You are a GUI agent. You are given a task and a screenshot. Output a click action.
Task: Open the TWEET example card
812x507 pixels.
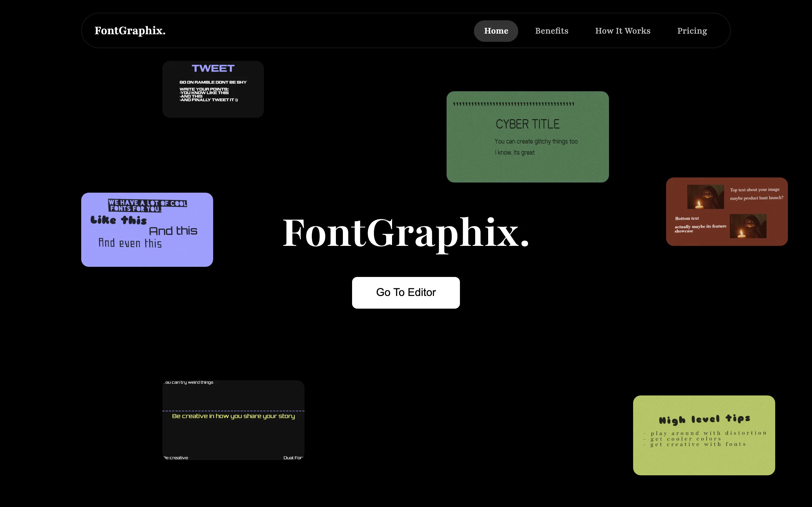click(x=213, y=89)
